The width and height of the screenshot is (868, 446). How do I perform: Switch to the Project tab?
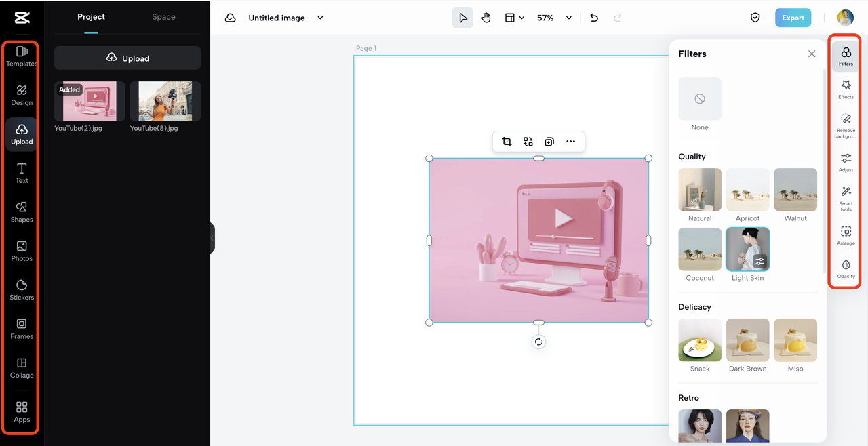point(91,17)
